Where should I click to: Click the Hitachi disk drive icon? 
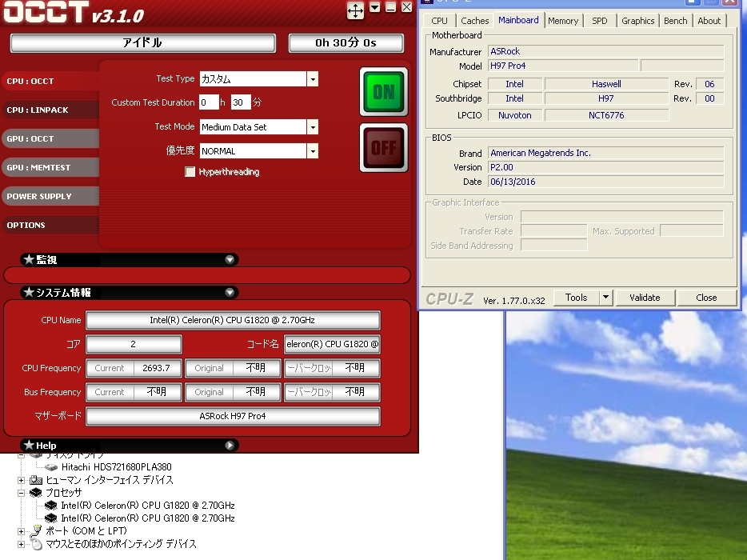point(51,467)
